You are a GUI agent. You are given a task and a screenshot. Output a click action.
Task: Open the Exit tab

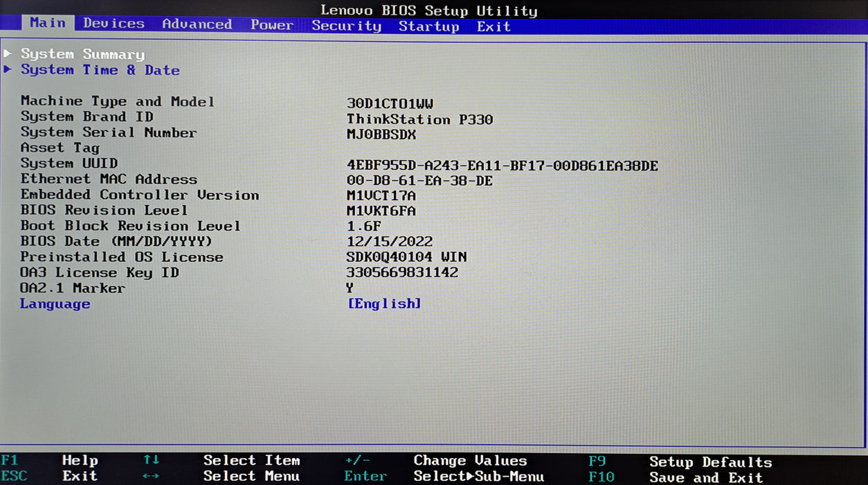(x=494, y=26)
